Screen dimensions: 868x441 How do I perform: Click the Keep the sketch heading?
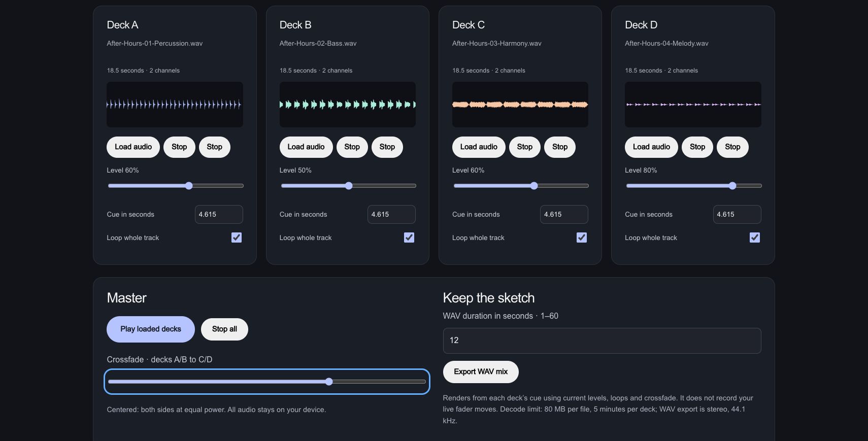click(x=489, y=298)
